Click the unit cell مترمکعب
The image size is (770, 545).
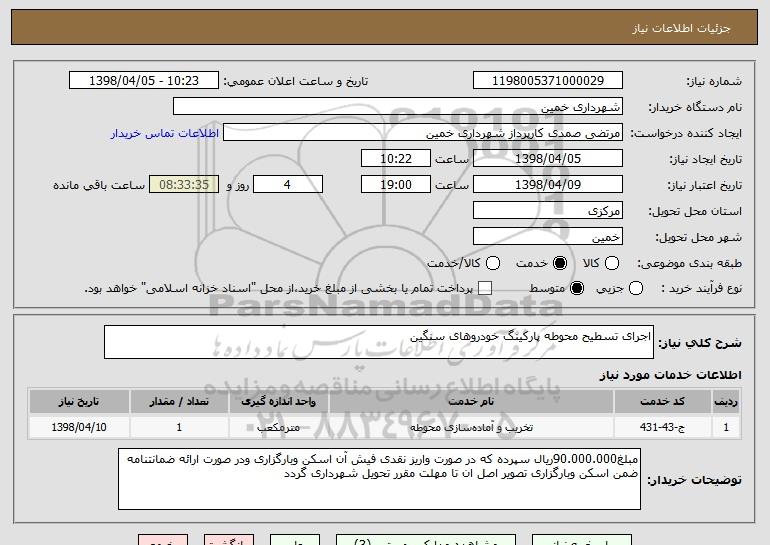coord(278,427)
